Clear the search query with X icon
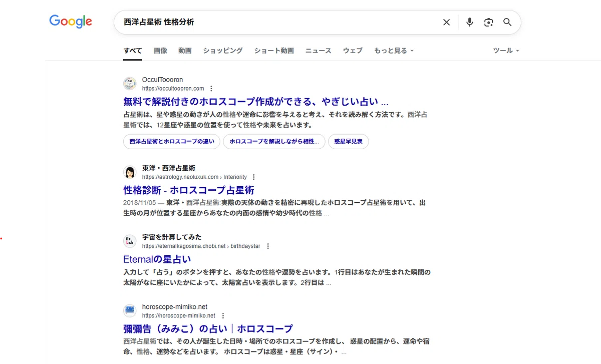 point(446,22)
